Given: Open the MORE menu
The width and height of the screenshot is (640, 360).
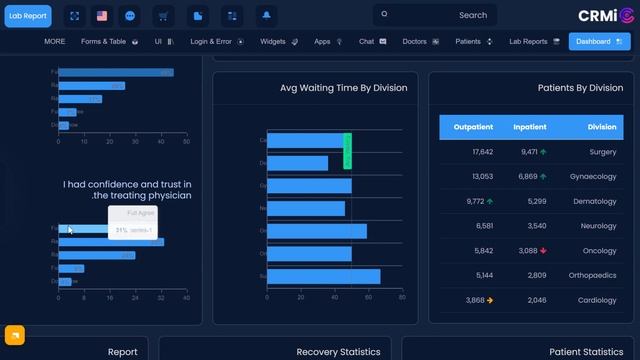Looking at the screenshot, I should point(54,42).
